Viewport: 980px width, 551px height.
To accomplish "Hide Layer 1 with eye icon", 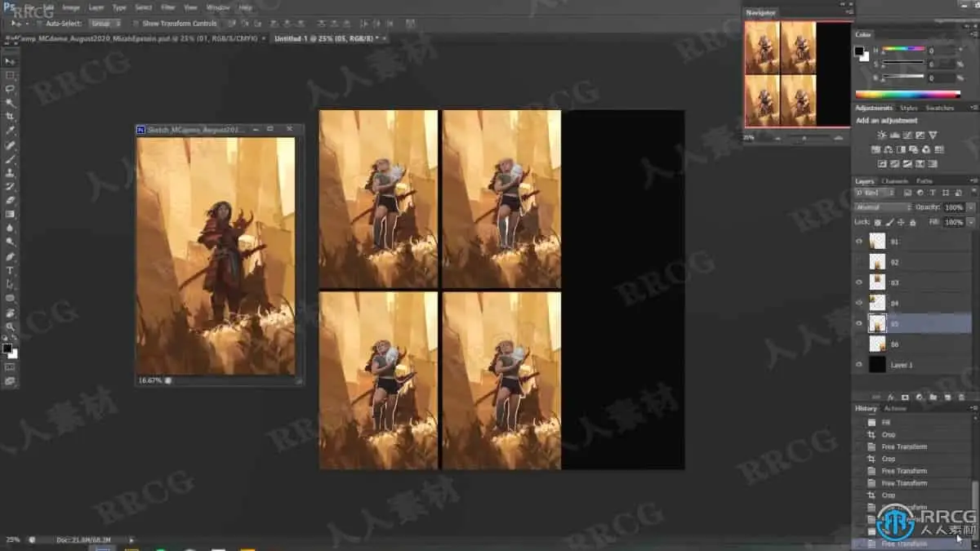I will (858, 365).
